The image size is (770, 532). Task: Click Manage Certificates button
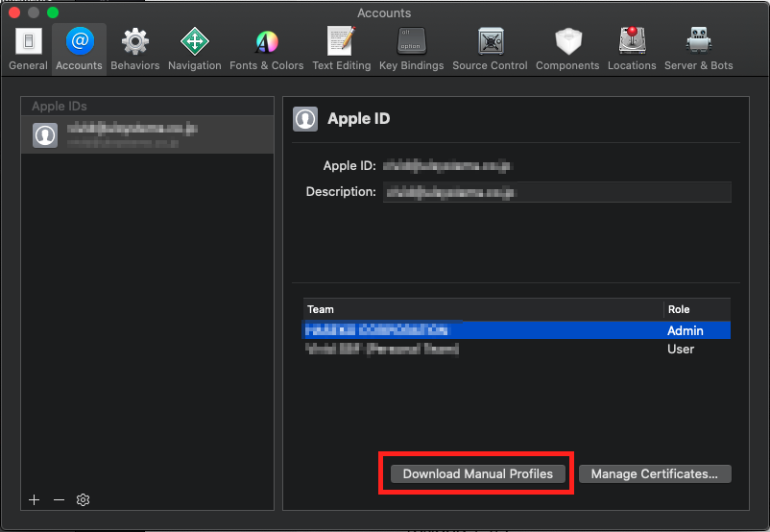pos(655,474)
